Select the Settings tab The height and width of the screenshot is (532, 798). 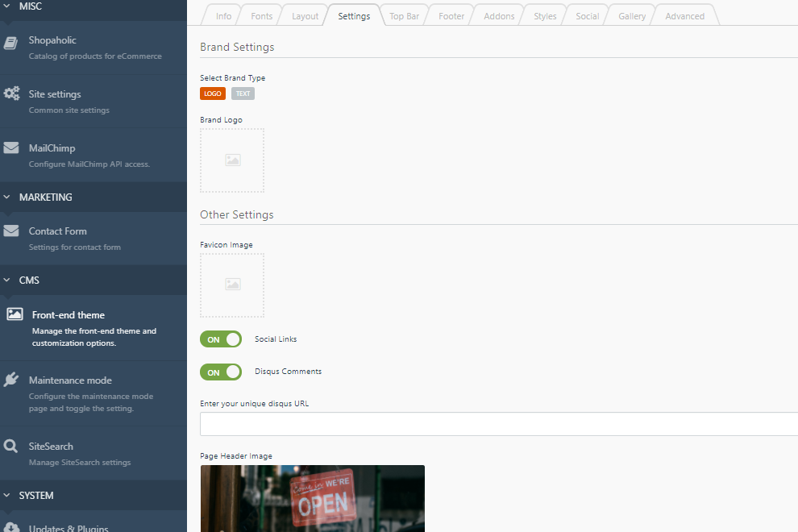pos(354,16)
